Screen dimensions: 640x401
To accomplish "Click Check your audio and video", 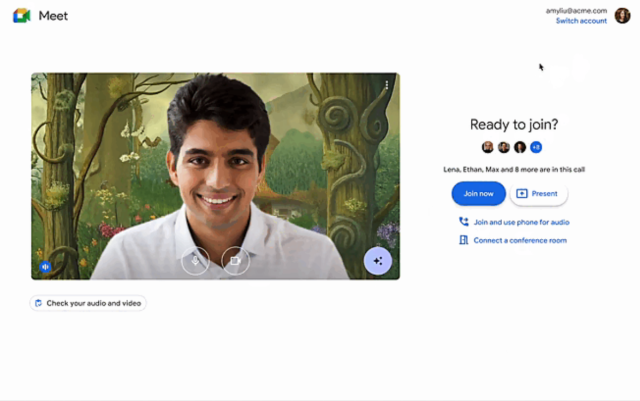I will pyautogui.click(x=88, y=303).
